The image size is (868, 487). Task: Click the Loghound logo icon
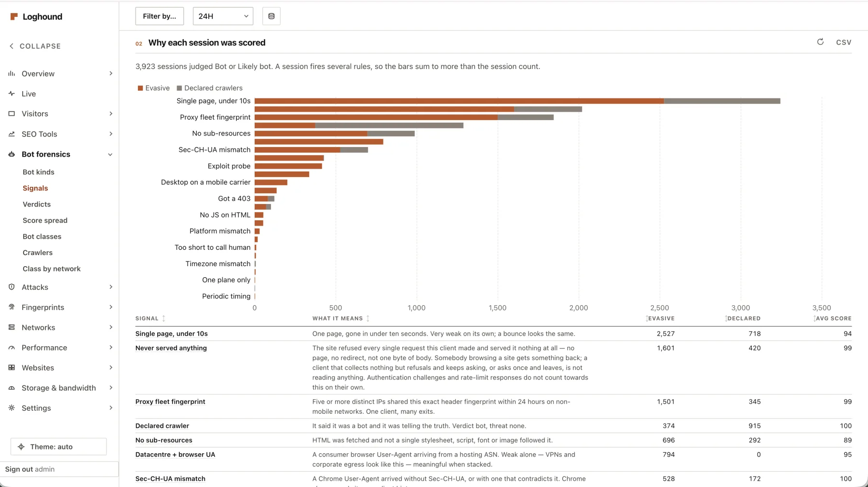point(14,16)
